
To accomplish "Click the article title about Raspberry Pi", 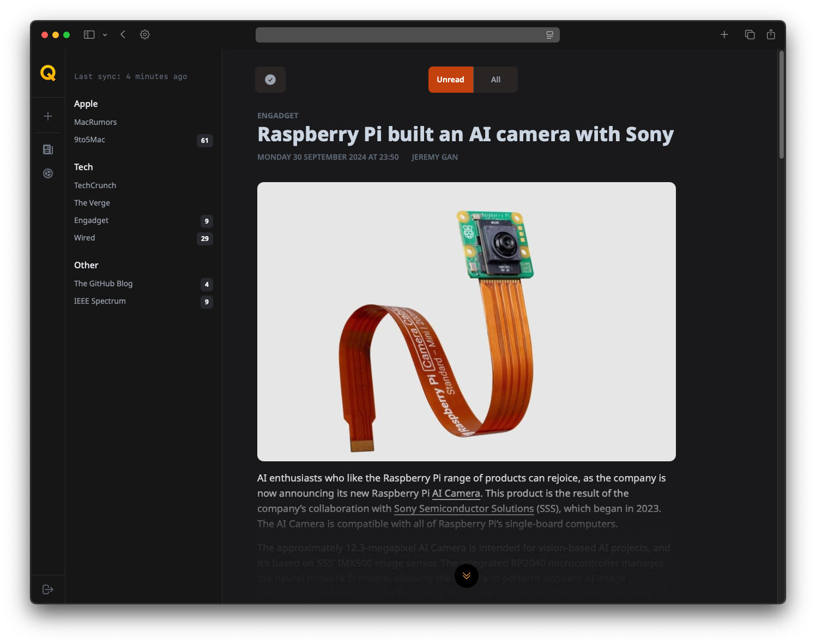I will 466,134.
